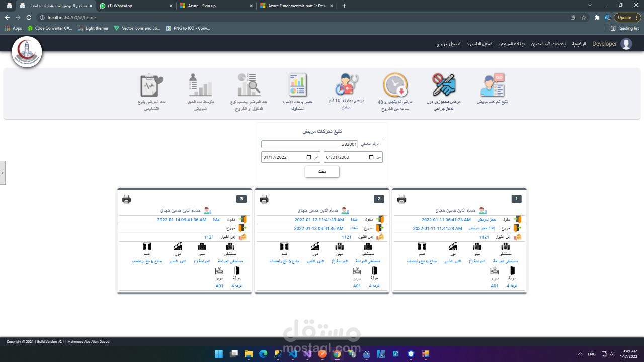Click the department (قسم) icon in card 3

point(147,246)
